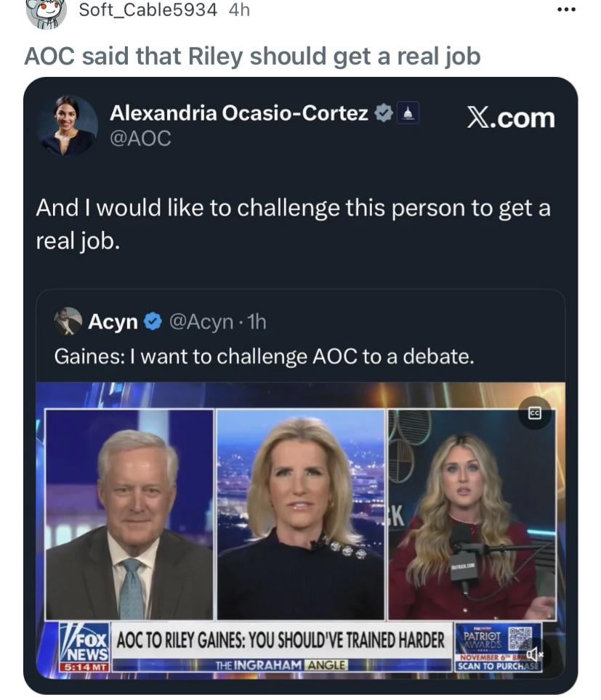
Task: Open the Acyn profile avatar
Action: (x=68, y=321)
